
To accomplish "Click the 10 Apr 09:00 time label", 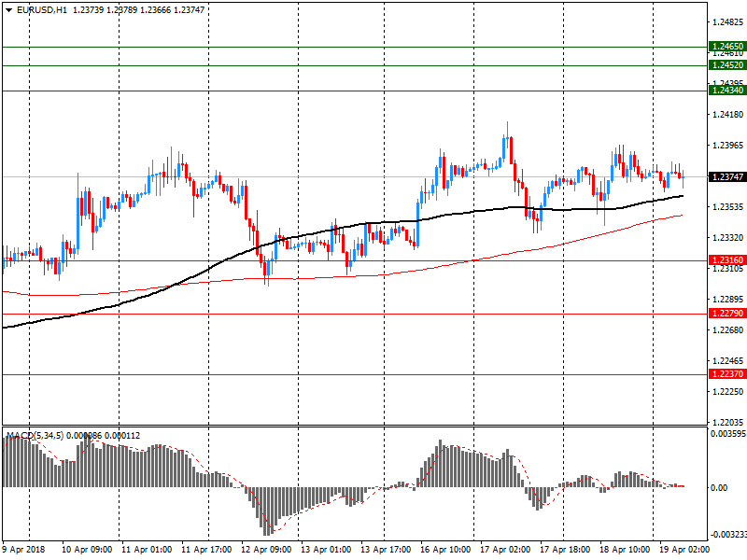I will [x=87, y=550].
